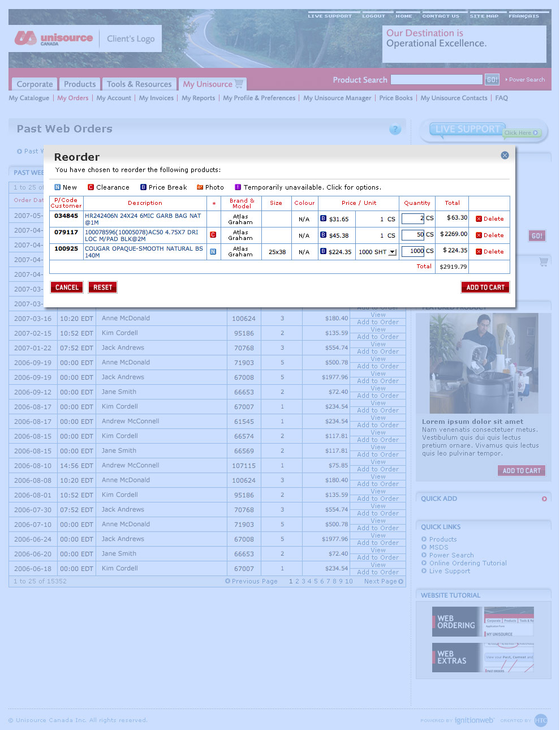
Task: Click the quantity field for product 034845
Action: pyautogui.click(x=412, y=218)
